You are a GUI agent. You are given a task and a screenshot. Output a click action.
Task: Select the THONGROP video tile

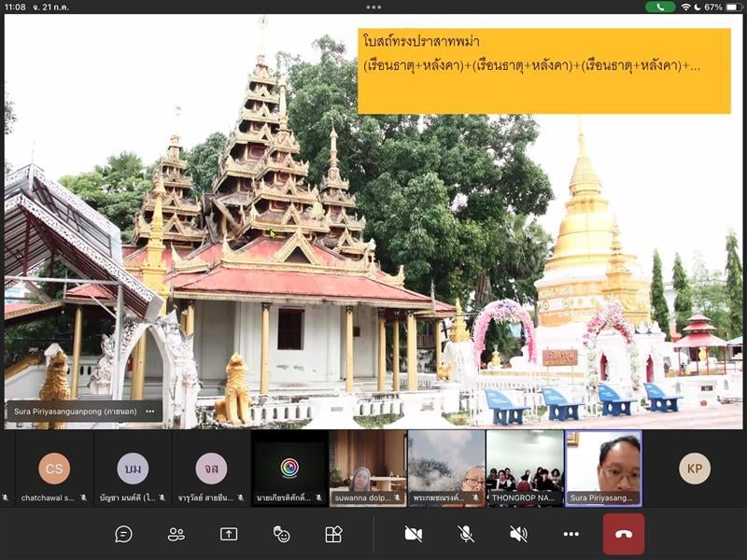(x=525, y=467)
